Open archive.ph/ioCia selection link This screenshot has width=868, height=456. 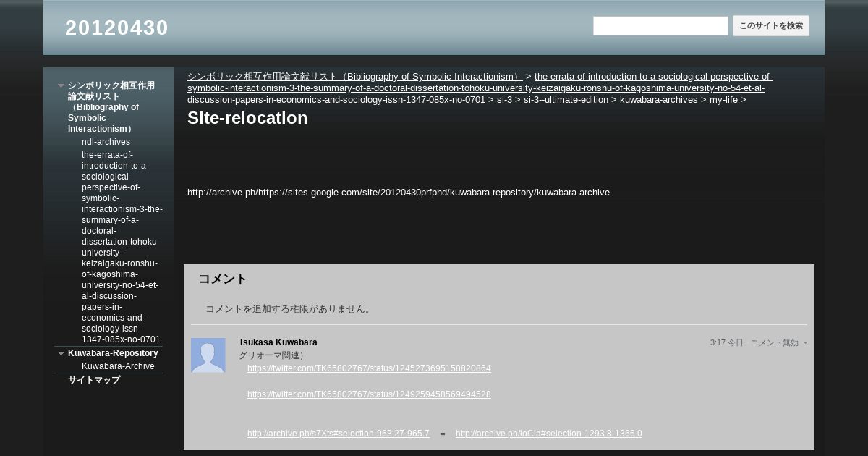tap(549, 434)
